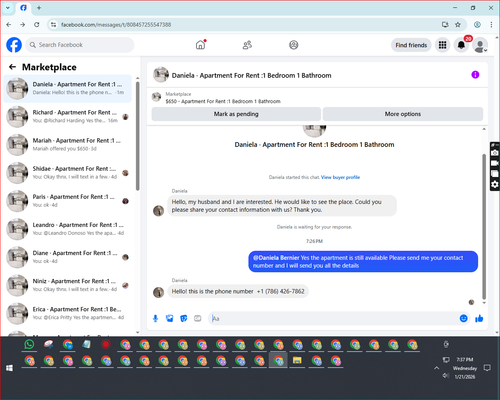This screenshot has width=500, height=400.
Task: Click the $650 listing title text
Action: 223,101
